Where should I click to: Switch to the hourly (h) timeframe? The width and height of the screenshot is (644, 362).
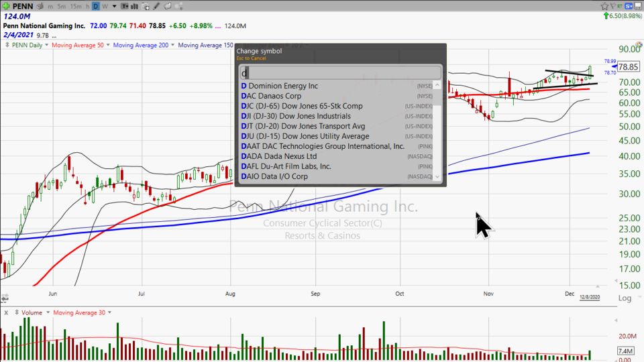pyautogui.click(x=87, y=6)
